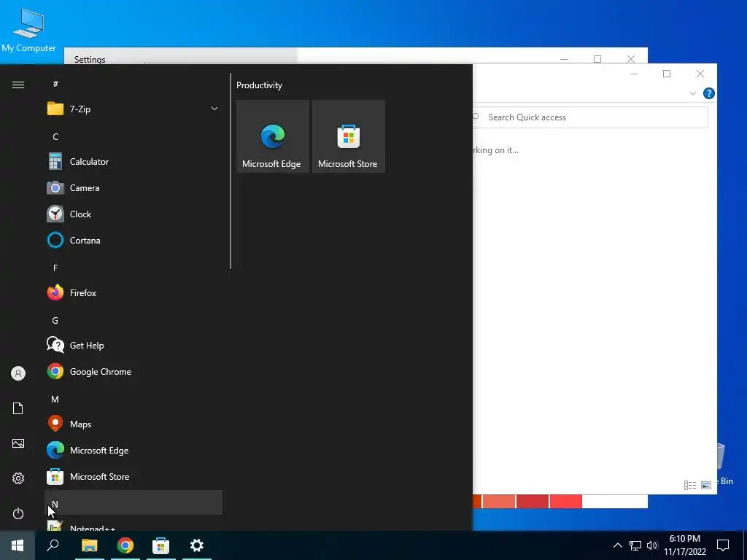Viewport: 747px width, 560px height.
Task: Open the Power options in Start sidebar
Action: tap(18, 513)
